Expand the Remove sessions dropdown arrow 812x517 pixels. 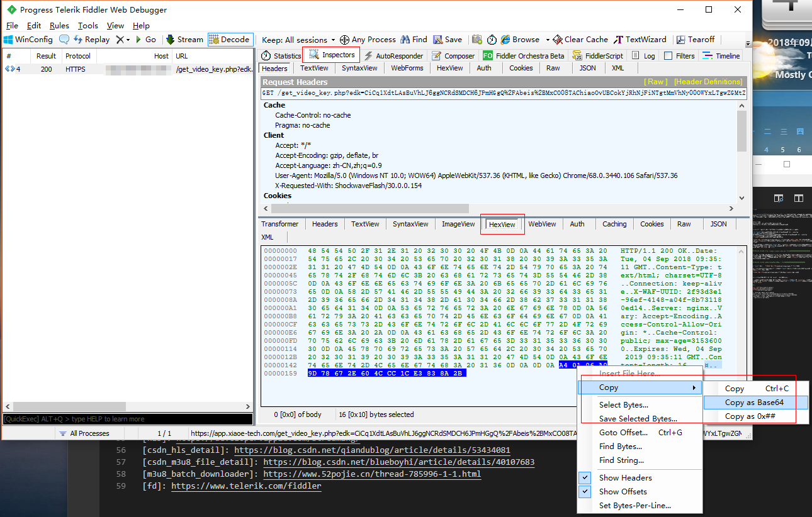128,39
